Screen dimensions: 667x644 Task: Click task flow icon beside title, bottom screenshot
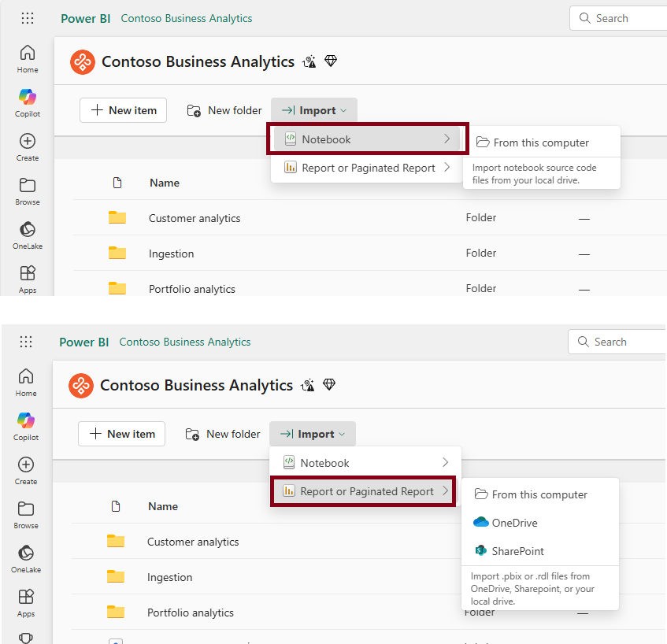308,386
